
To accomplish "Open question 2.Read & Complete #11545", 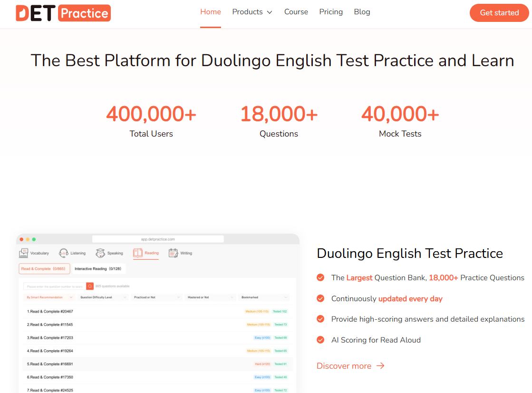I will (50, 325).
